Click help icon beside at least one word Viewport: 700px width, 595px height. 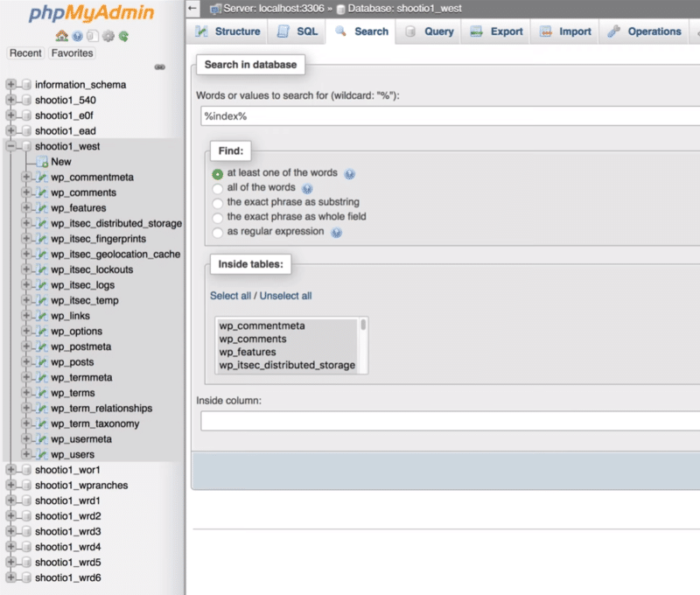click(349, 173)
